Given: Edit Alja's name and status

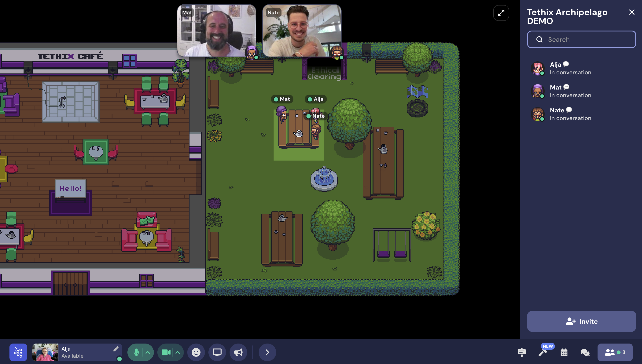Looking at the screenshot, I should [x=116, y=349].
